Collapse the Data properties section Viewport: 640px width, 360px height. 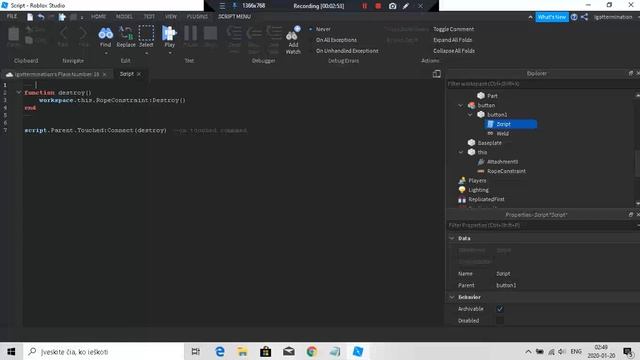tap(452, 238)
